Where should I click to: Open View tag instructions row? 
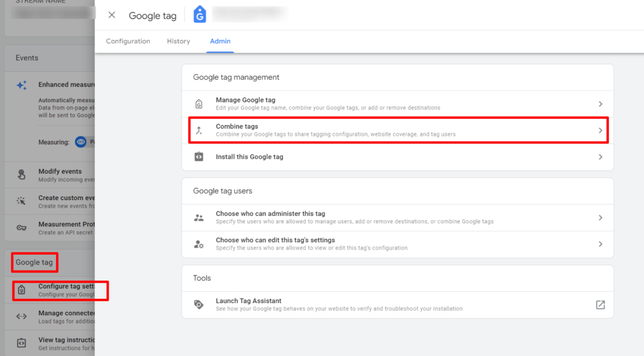(50, 343)
